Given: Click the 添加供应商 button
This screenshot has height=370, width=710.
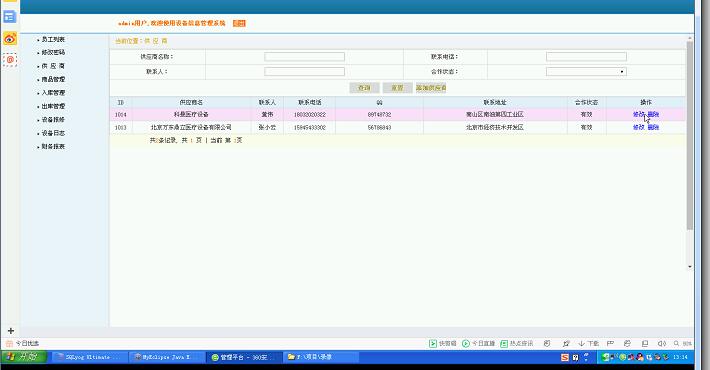Looking at the screenshot, I should point(431,88).
